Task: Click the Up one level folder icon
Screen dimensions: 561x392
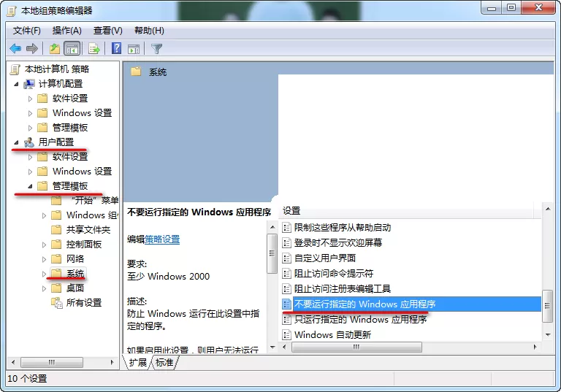Action: (x=55, y=48)
